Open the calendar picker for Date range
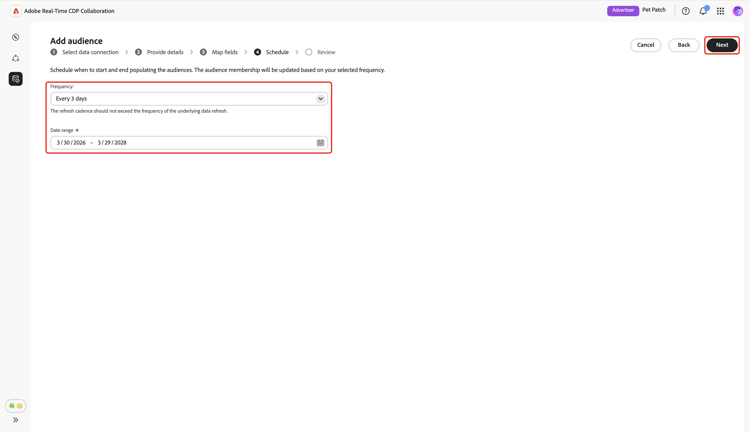The height and width of the screenshot is (432, 750). tap(320, 143)
